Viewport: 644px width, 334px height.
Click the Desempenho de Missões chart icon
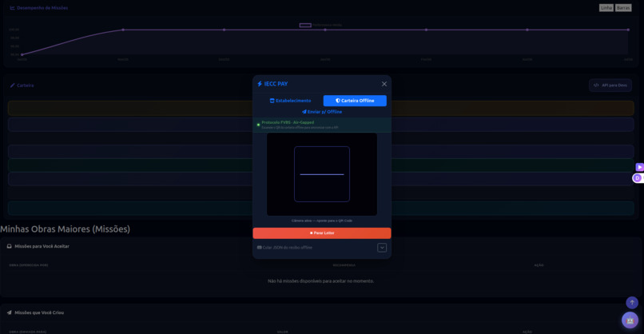[12, 8]
